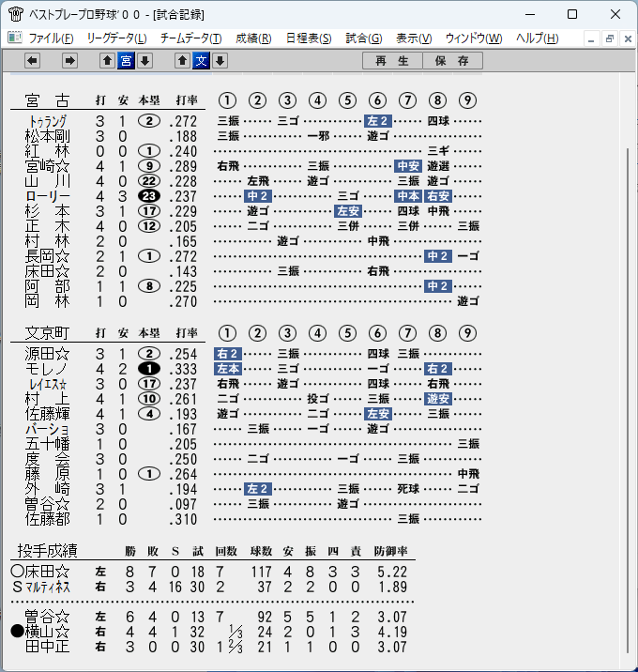
Task: Open the リーグデータ(L) menu
Action: (116, 38)
